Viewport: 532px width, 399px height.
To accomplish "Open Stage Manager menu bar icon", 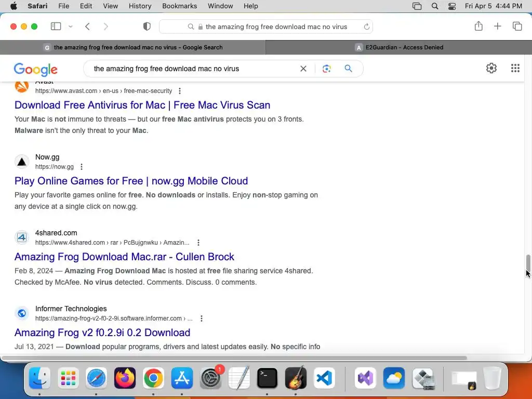I will click(417, 6).
